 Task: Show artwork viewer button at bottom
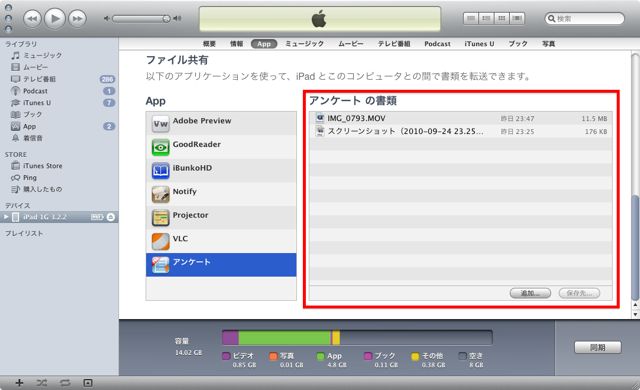tap(88, 383)
